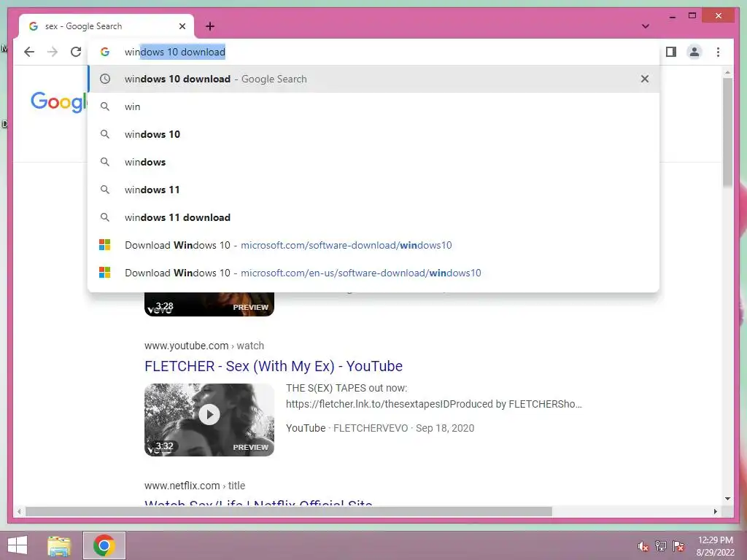This screenshot has width=747, height=560.
Task: Click the muted volume tray icon
Action: coord(643,546)
